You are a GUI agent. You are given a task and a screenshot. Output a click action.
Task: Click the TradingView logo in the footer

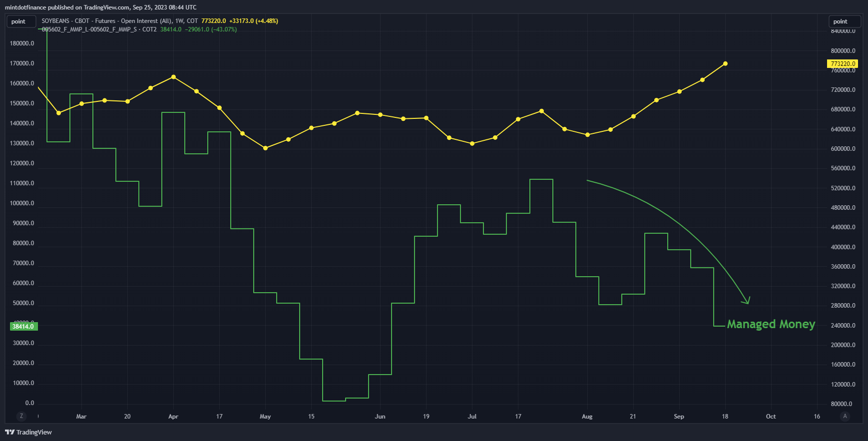tap(28, 432)
